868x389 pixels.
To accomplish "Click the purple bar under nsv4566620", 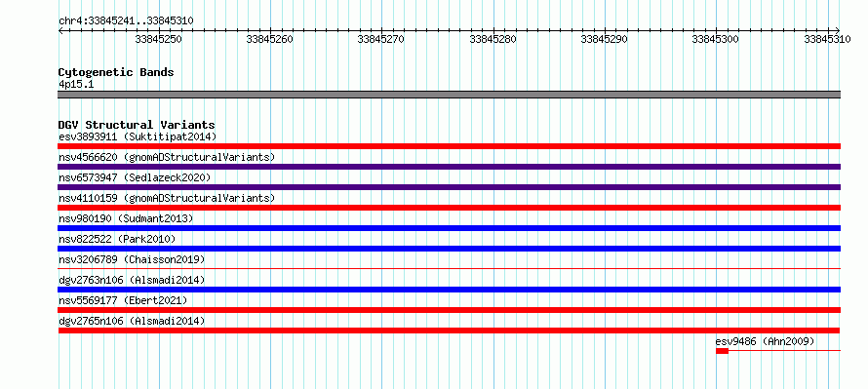I will click(x=449, y=167).
